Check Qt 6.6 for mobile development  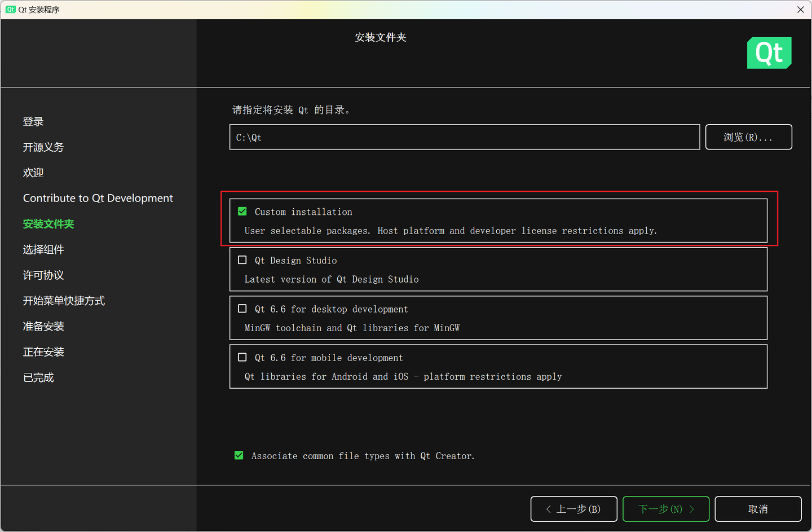coord(242,357)
